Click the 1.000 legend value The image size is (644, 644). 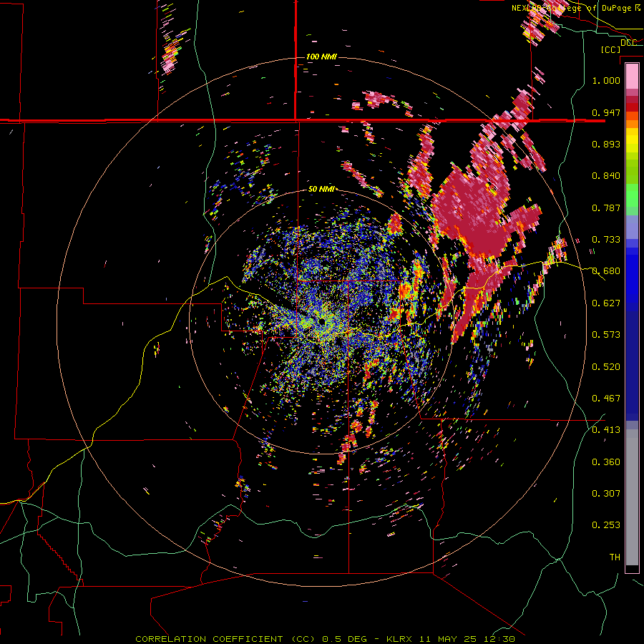click(x=606, y=80)
